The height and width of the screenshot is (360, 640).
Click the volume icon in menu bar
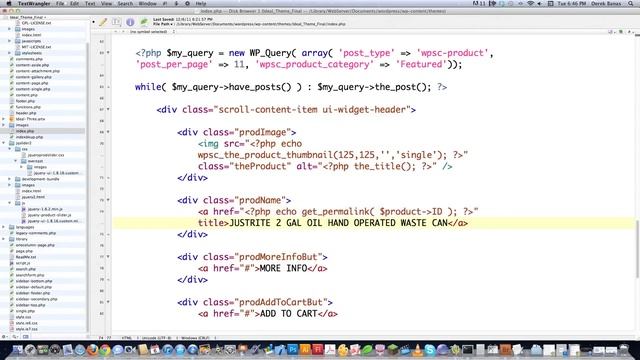[x=540, y=3]
